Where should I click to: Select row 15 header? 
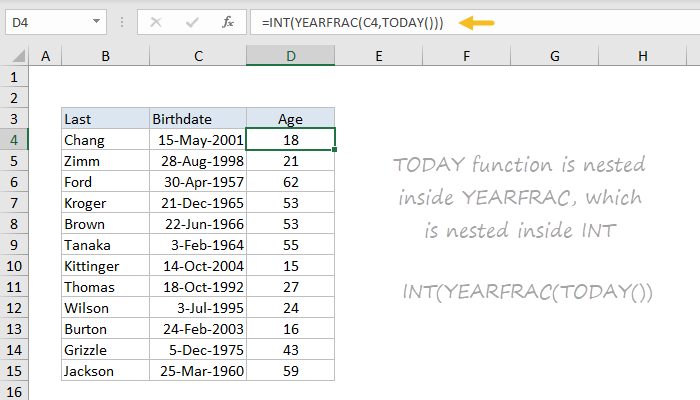pyautogui.click(x=16, y=371)
